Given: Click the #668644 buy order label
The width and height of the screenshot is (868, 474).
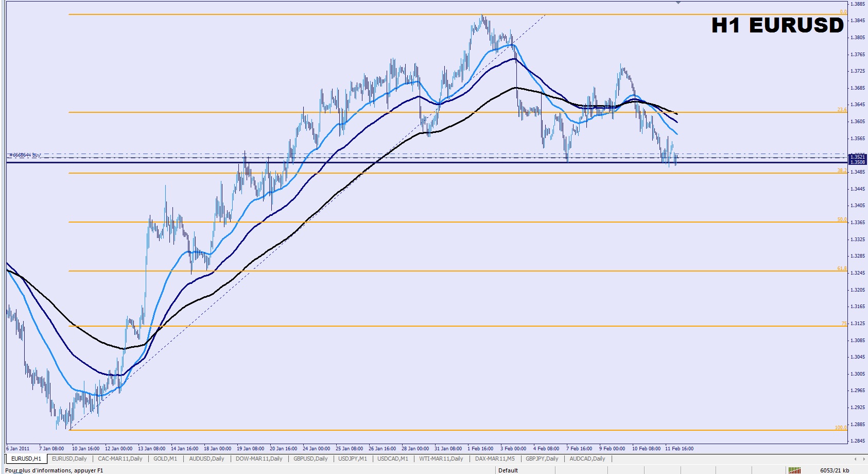Looking at the screenshot, I should 25,155.
